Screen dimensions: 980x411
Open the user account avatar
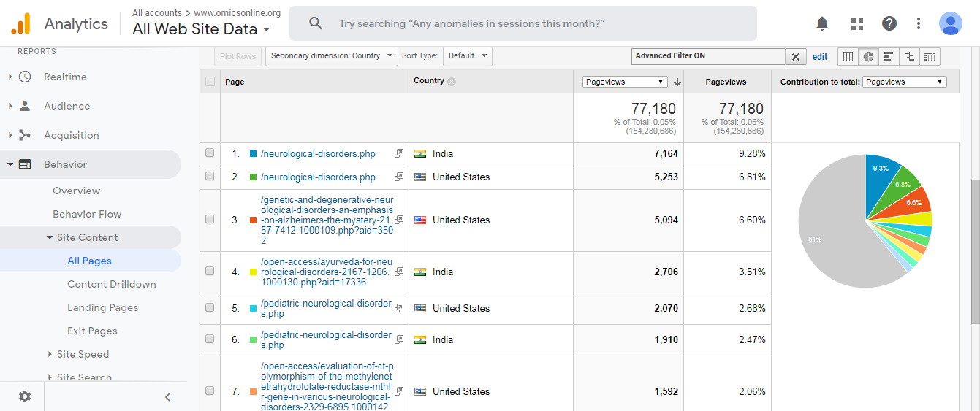pyautogui.click(x=951, y=23)
